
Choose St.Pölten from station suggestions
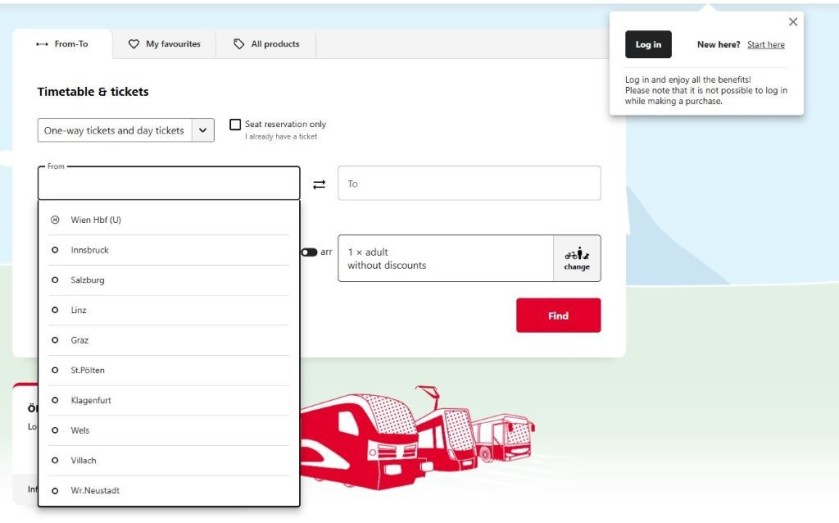point(169,370)
